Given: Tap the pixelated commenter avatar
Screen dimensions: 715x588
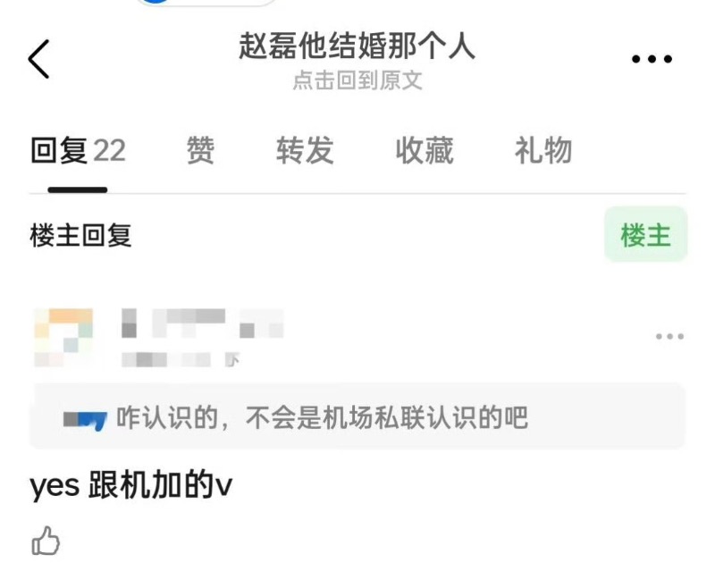Looking at the screenshot, I should 63,337.
